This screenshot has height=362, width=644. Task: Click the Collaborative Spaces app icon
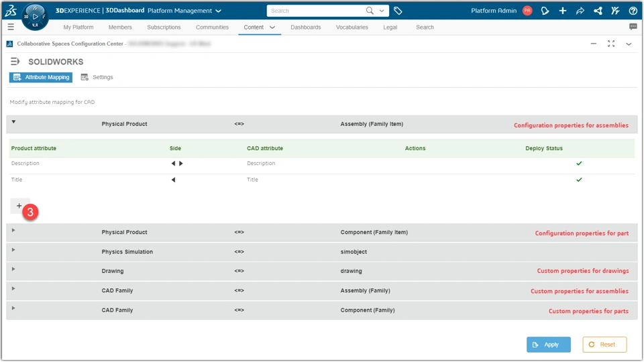[x=10, y=44]
